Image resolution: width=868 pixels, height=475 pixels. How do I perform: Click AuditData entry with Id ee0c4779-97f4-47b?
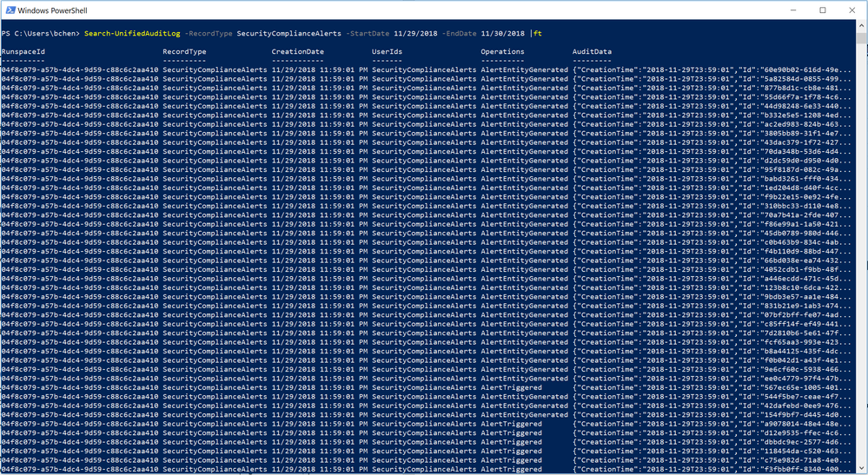point(712,379)
